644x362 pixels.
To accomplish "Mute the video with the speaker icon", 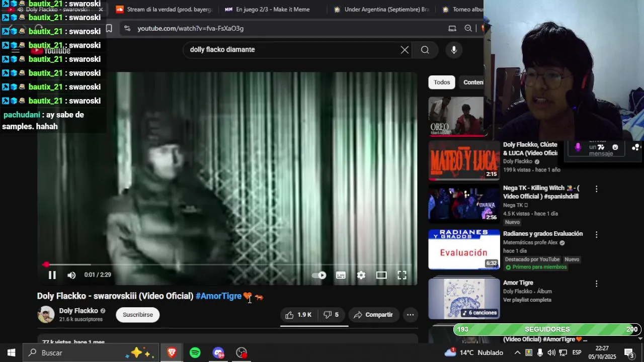I will click(71, 275).
